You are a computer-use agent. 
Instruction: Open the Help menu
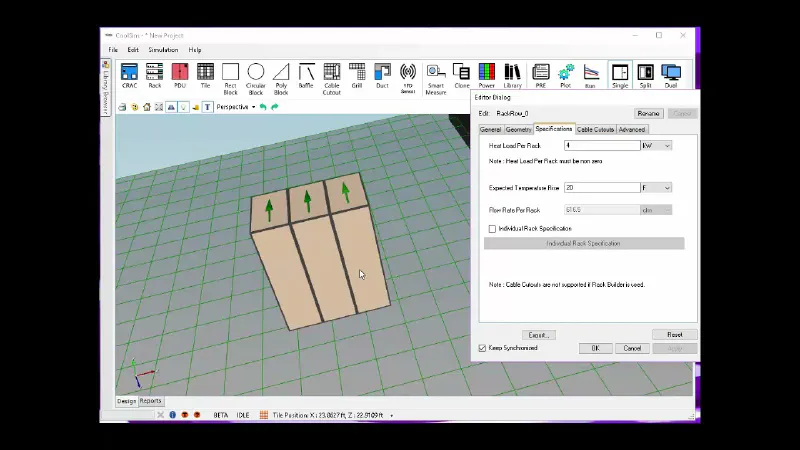(x=195, y=50)
